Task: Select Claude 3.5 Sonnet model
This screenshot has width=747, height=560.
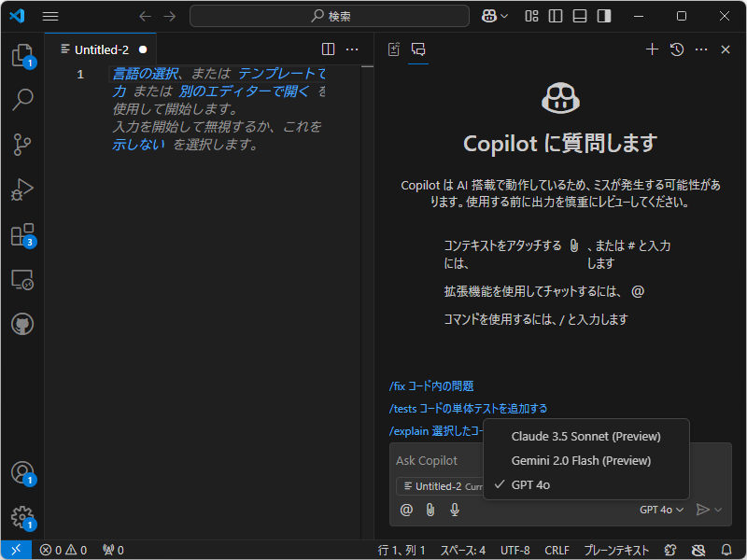Action: [x=585, y=436]
